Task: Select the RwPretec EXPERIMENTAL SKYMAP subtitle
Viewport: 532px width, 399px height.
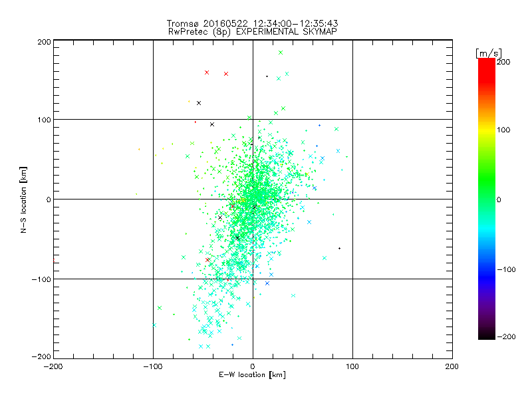Action: 252,31
